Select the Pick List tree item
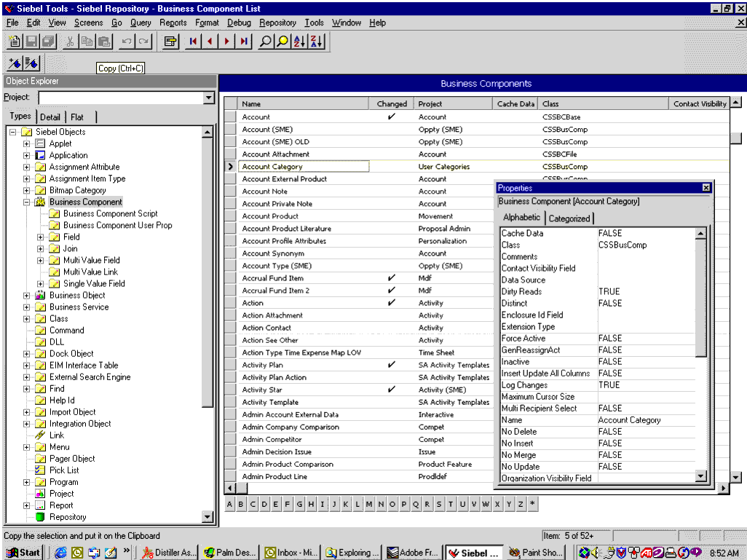Screen dimensions: 747x560 [x=64, y=470]
